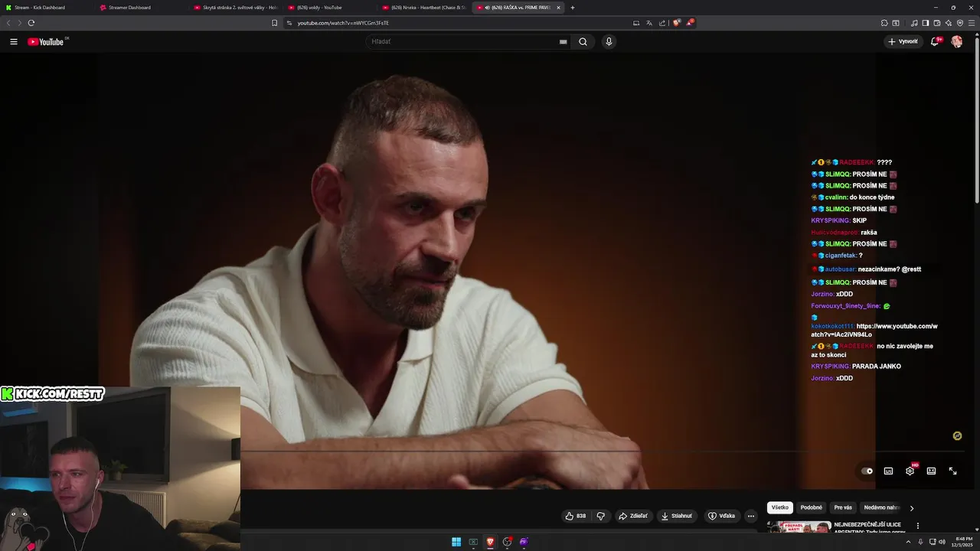Open the youtube.com link in chat
This screenshot has width=980, height=551.
pyautogui.click(x=874, y=331)
